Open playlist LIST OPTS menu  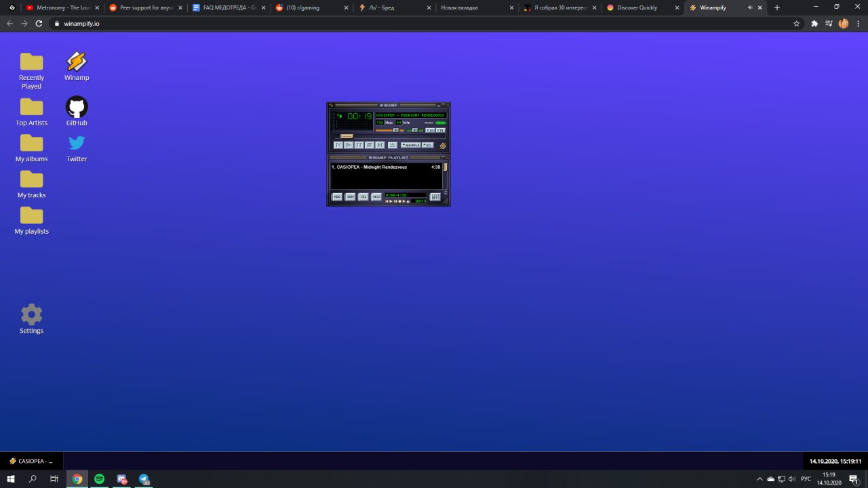435,197
